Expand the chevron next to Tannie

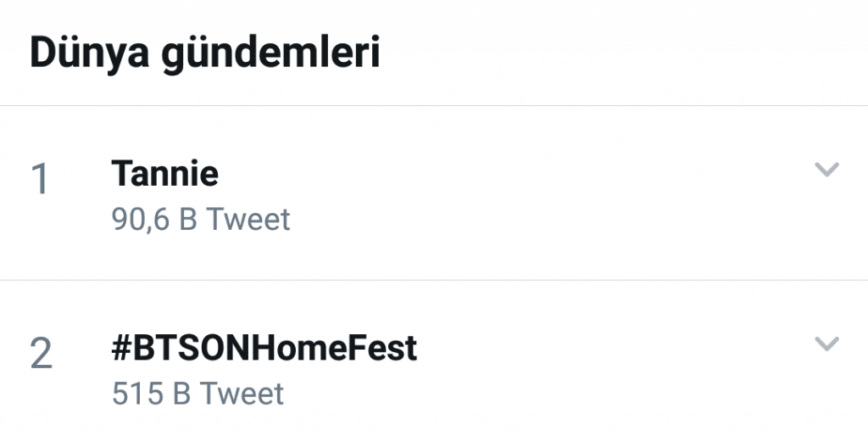(x=826, y=170)
